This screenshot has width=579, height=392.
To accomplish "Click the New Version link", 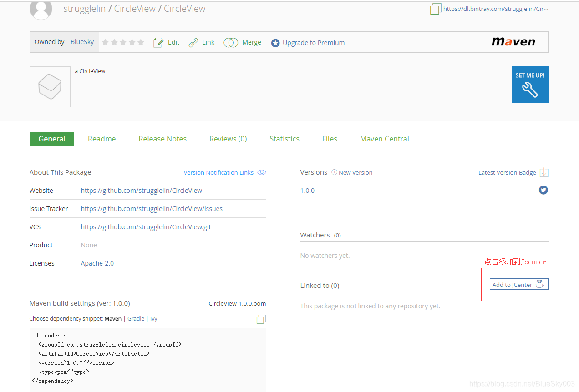I will (x=356, y=172).
